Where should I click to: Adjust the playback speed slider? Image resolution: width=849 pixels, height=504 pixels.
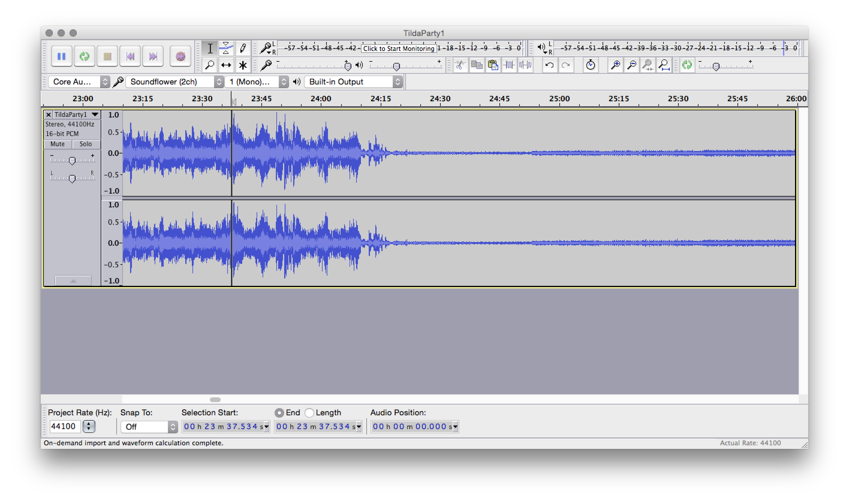[x=716, y=66]
